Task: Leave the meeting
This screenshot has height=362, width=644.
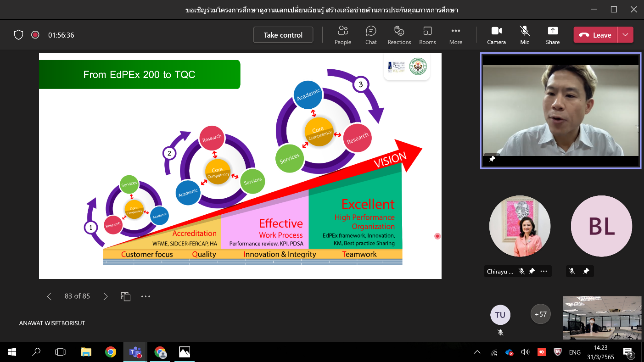Action: tap(596, 35)
